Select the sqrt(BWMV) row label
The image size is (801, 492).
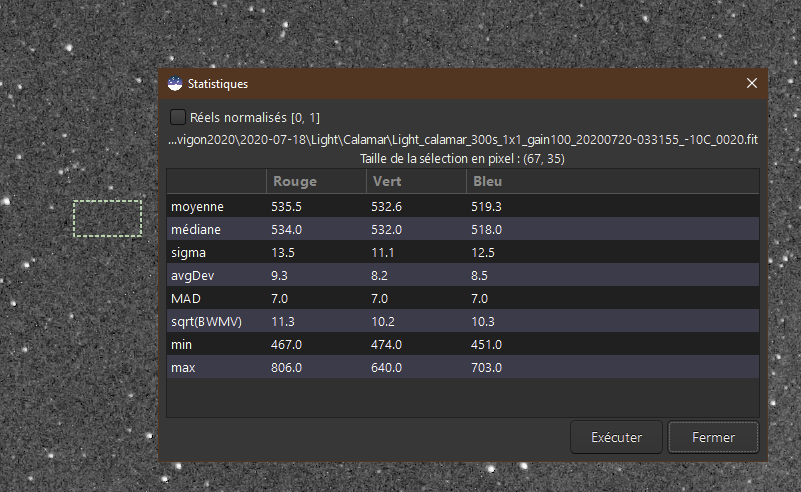(x=206, y=321)
